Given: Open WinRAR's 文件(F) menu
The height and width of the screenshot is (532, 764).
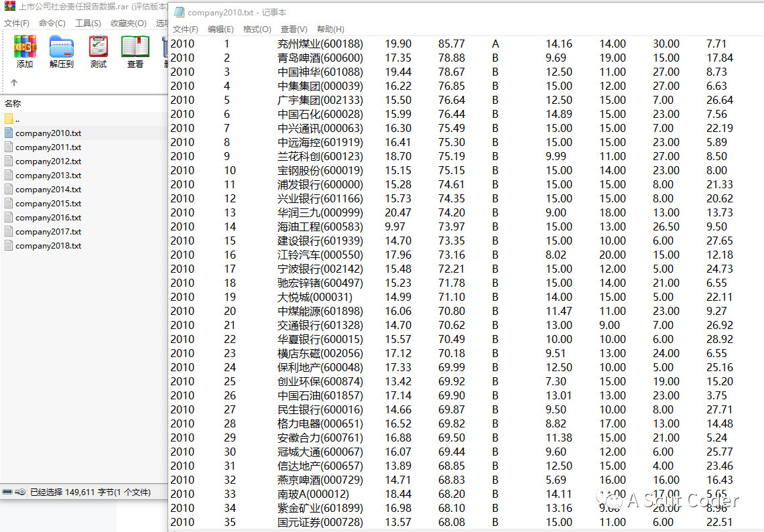Looking at the screenshot, I should point(17,23).
